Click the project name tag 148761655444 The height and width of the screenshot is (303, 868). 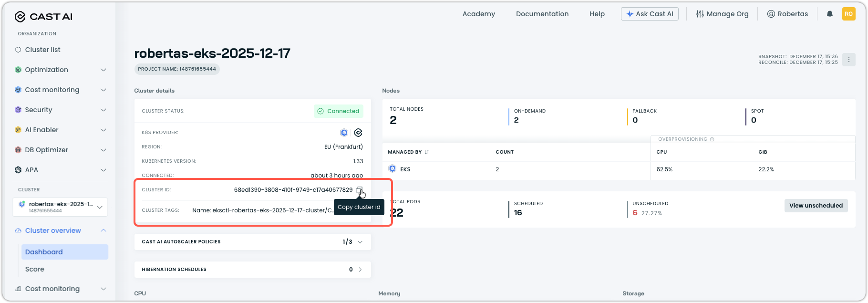click(x=177, y=69)
